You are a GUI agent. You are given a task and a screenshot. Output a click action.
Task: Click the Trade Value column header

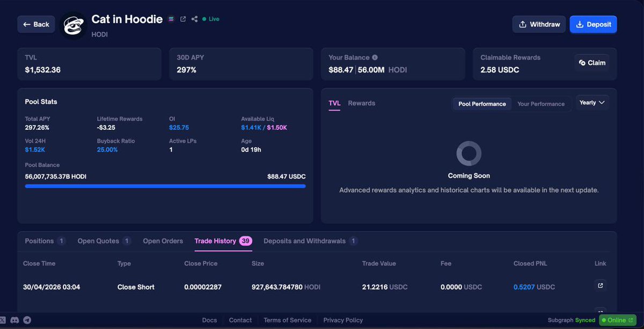click(x=379, y=264)
